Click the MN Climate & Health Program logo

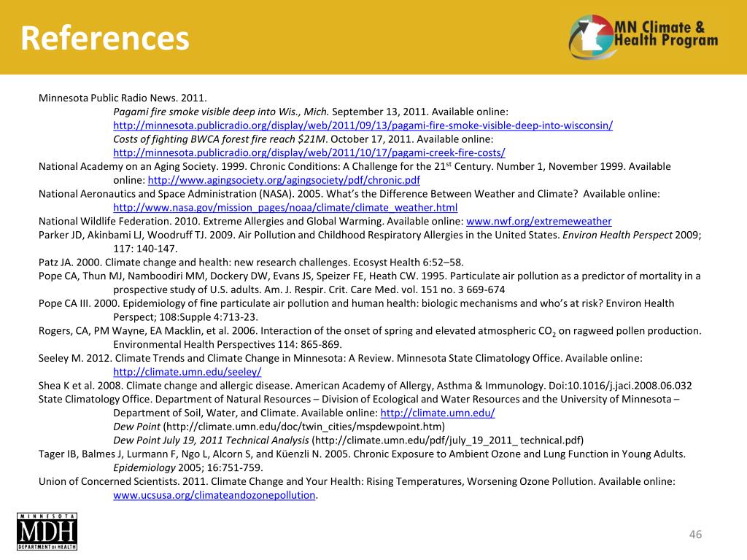pyautogui.click(x=643, y=37)
